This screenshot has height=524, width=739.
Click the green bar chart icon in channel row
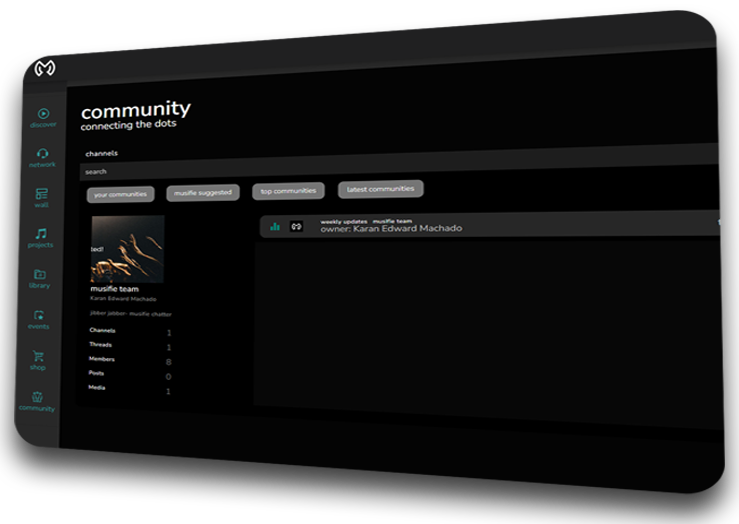pyautogui.click(x=275, y=227)
